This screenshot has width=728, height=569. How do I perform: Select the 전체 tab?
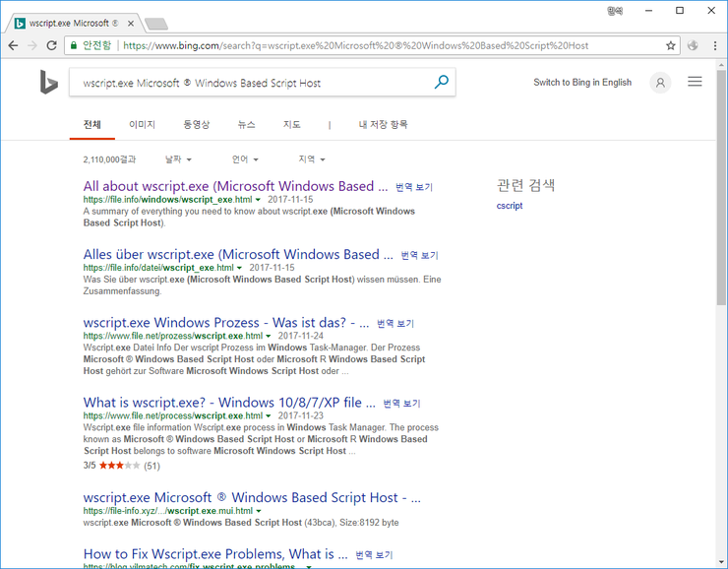91,124
